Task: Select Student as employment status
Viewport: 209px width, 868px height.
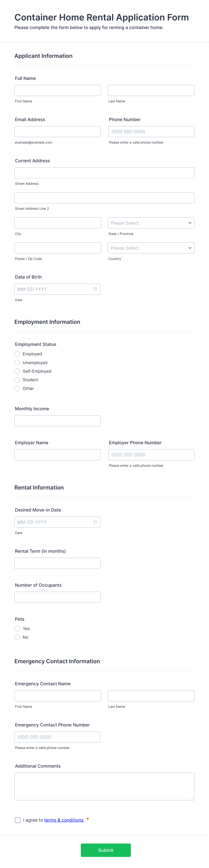Action: 17,380
